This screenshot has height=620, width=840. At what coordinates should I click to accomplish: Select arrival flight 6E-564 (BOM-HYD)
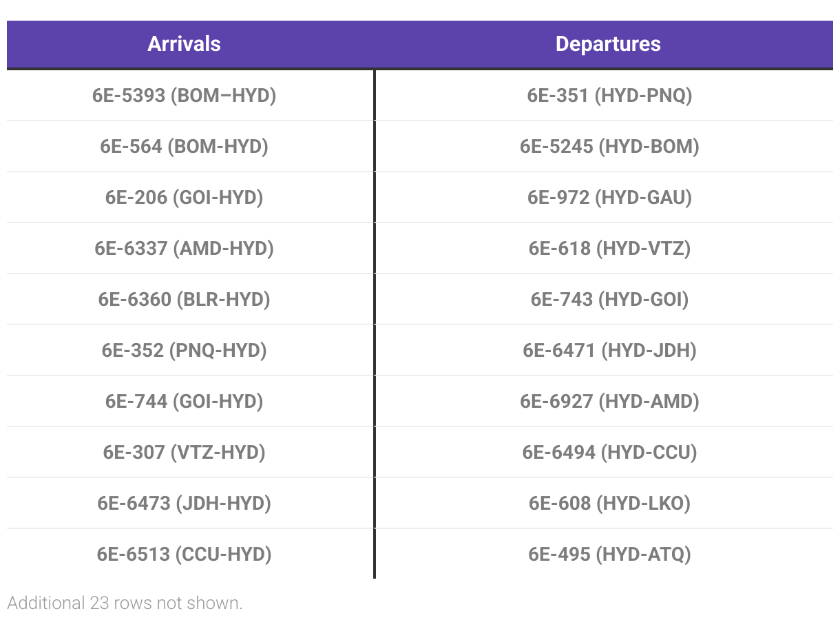click(x=184, y=146)
